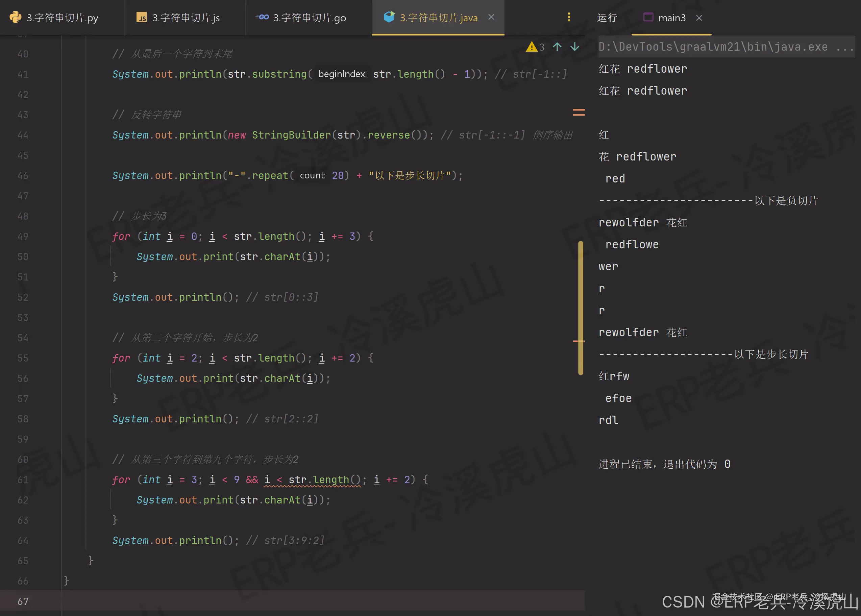Close the 3.字符串切片.java editor tab
This screenshot has width=861, height=616.
point(491,17)
